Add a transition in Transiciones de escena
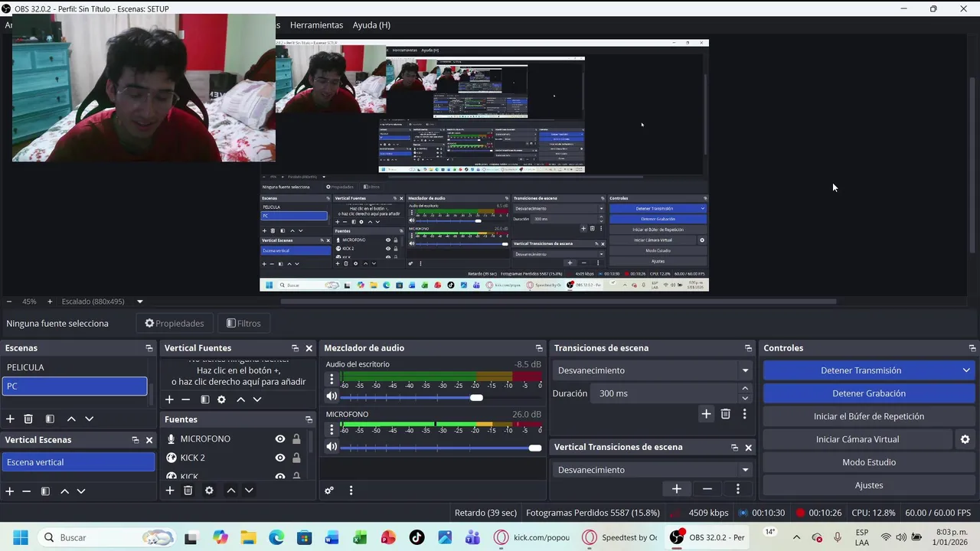980x551 pixels. [x=706, y=414]
